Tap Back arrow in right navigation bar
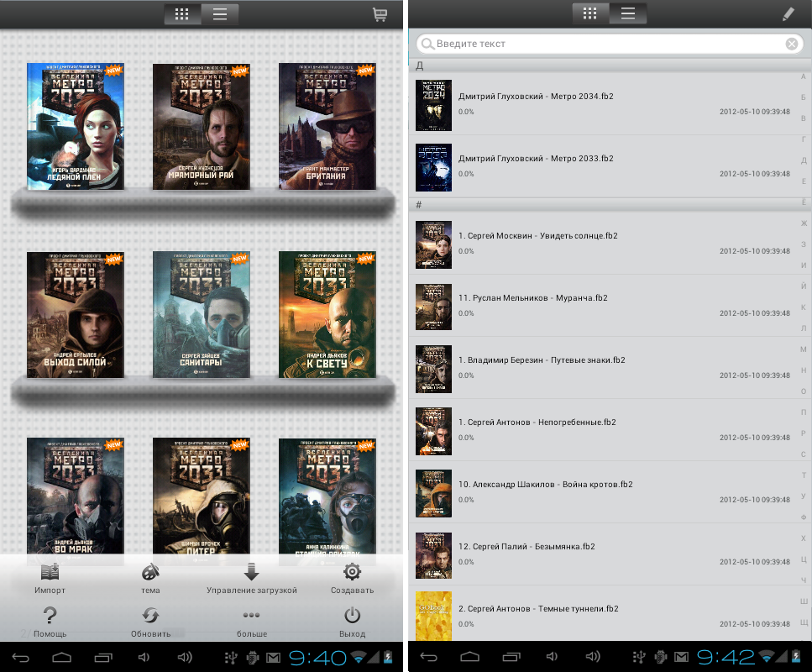The height and width of the screenshot is (672, 812). pos(429,657)
